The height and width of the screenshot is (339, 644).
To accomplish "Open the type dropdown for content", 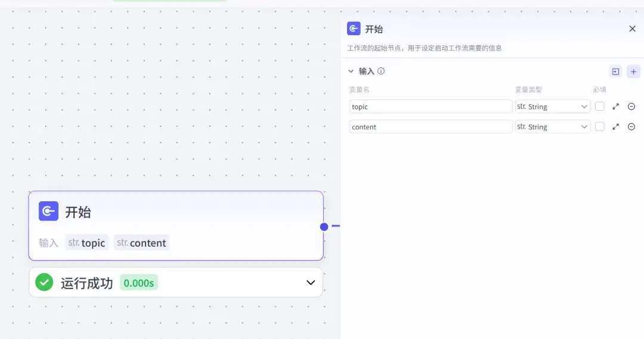I will (x=553, y=127).
